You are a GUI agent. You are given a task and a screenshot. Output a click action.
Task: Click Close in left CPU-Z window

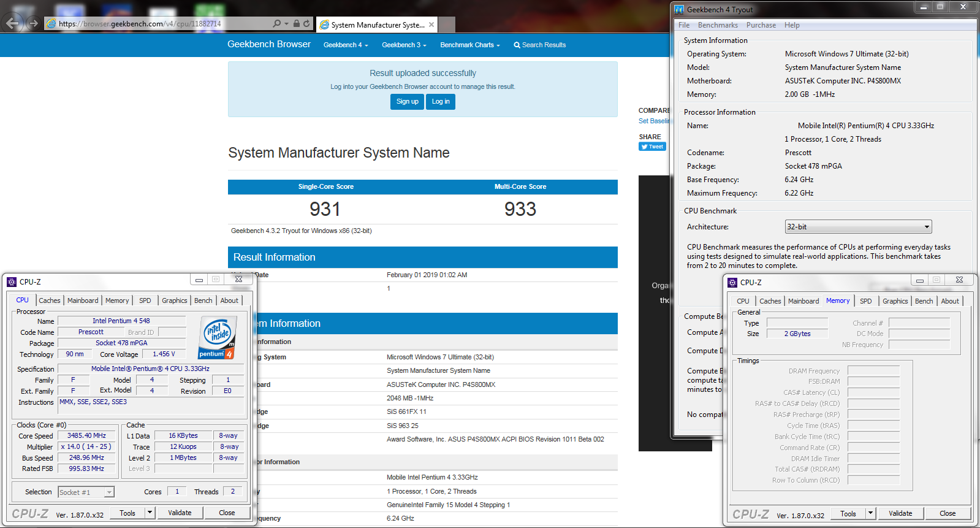[x=227, y=513]
